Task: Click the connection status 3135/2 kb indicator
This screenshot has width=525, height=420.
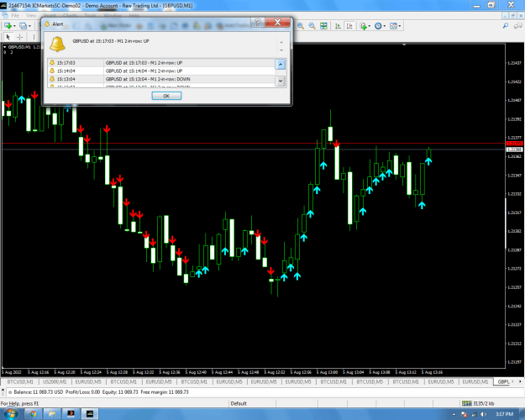Action: [478, 403]
